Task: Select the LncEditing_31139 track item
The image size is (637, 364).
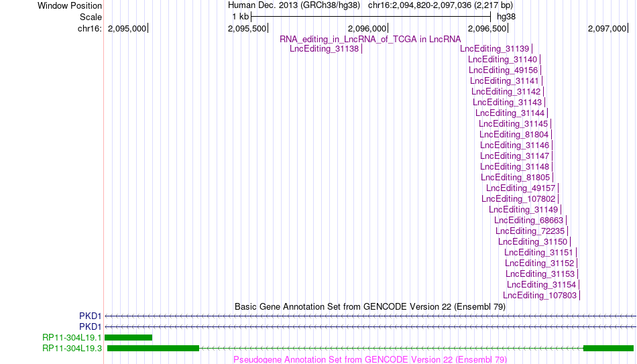Action: click(494, 49)
